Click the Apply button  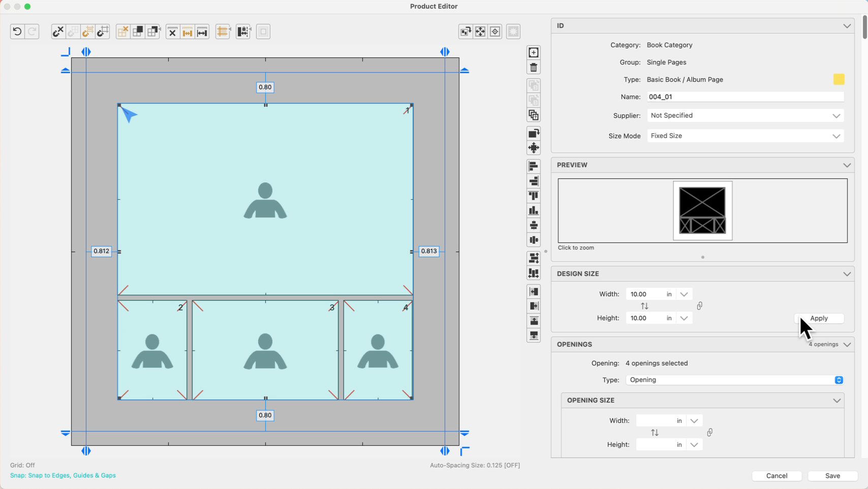[819, 318]
